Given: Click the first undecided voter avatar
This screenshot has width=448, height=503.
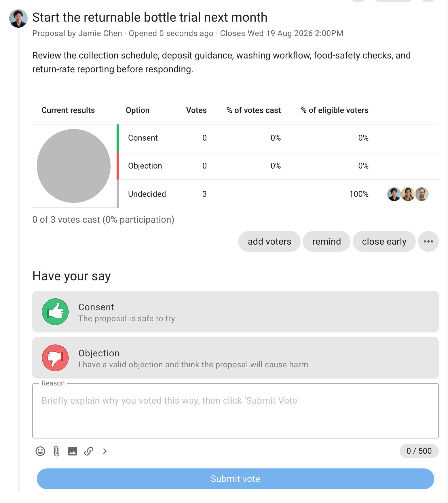Looking at the screenshot, I should (394, 194).
